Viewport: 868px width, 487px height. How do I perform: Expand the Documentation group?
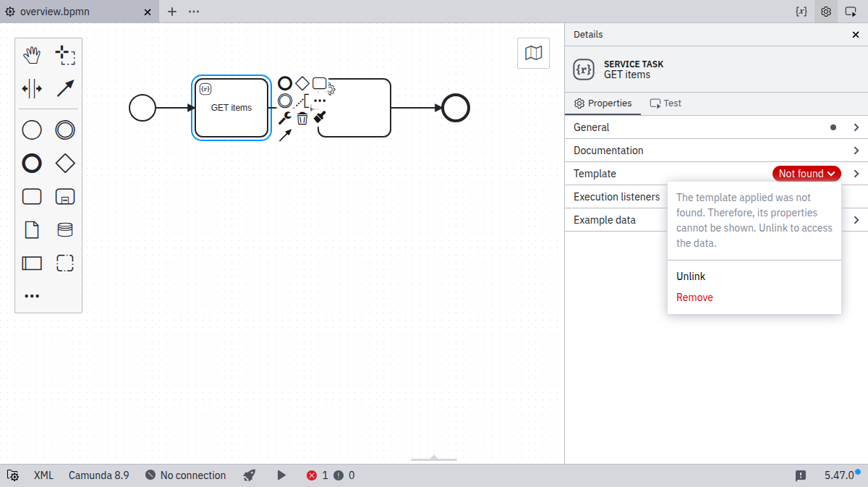coord(716,151)
